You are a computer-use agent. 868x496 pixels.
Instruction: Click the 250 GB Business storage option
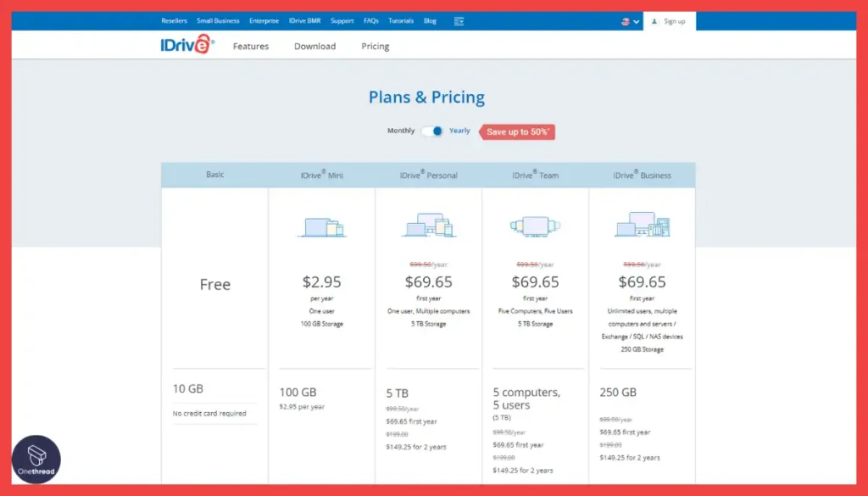pyautogui.click(x=618, y=392)
